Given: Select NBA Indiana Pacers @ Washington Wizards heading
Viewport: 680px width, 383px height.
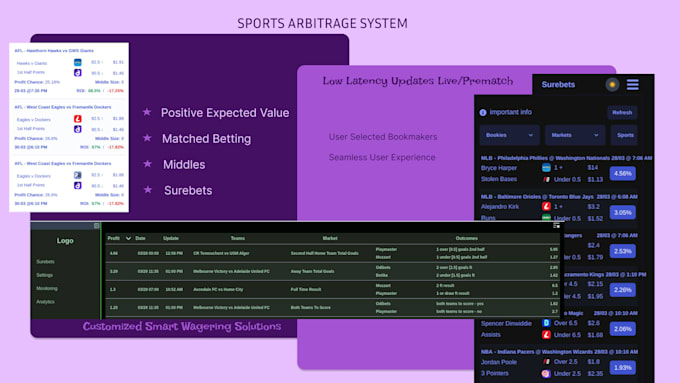Looking at the screenshot, I should click(559, 351).
